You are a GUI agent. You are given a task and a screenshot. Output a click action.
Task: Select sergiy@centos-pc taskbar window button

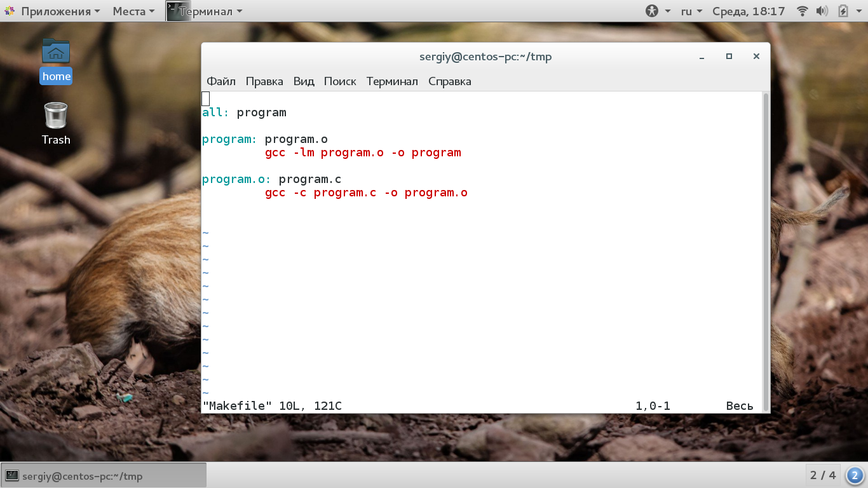click(104, 475)
